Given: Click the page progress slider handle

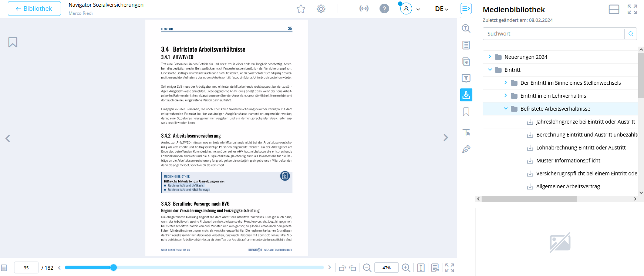Looking at the screenshot, I should 114,267.
